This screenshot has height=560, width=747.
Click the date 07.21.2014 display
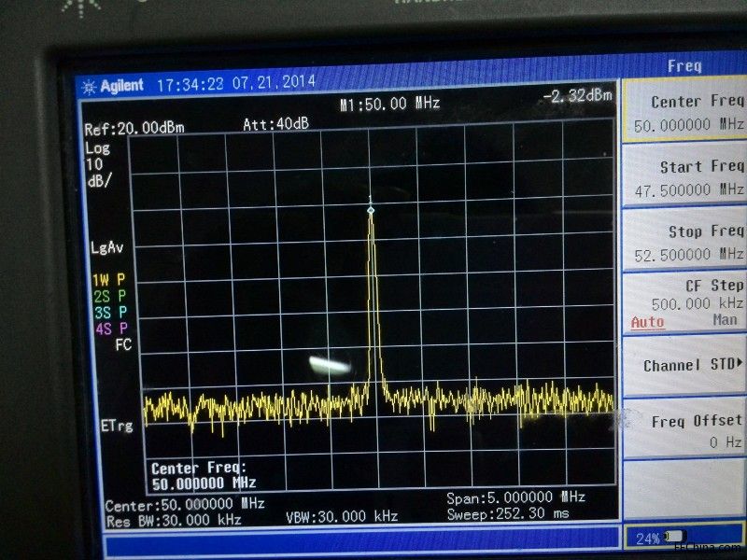(x=274, y=82)
